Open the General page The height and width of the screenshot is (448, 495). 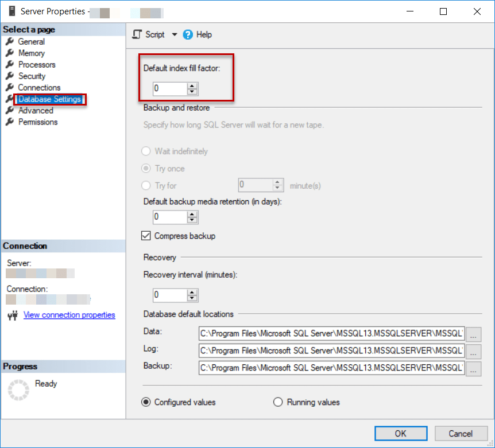click(x=31, y=42)
